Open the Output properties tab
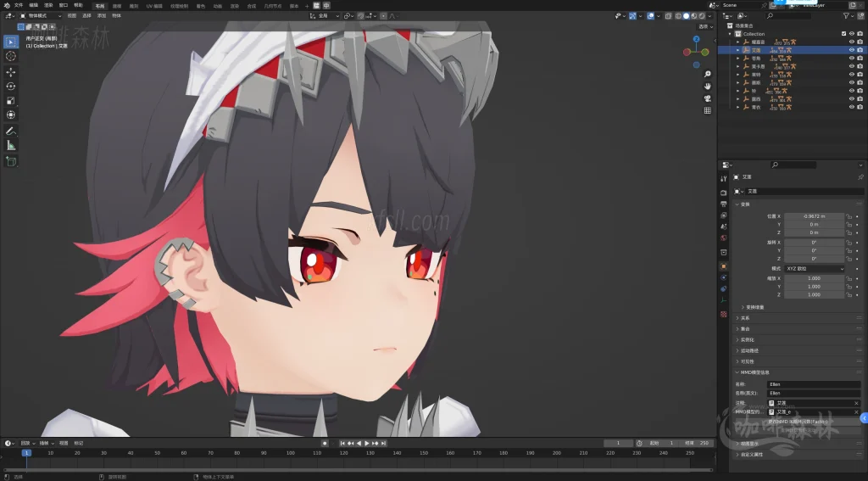Screen dimensions: 868x481 click(724, 204)
